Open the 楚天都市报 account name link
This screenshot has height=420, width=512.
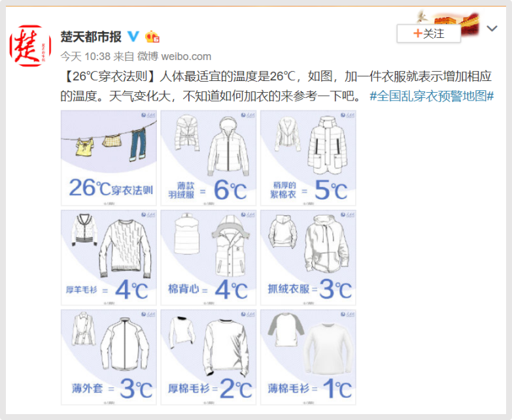pyautogui.click(x=91, y=37)
